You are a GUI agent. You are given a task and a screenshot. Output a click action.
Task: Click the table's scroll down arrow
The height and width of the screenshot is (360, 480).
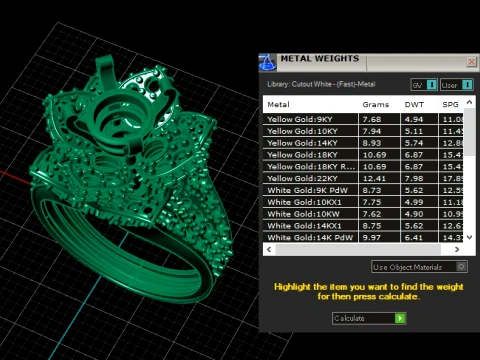pyautogui.click(x=470, y=237)
